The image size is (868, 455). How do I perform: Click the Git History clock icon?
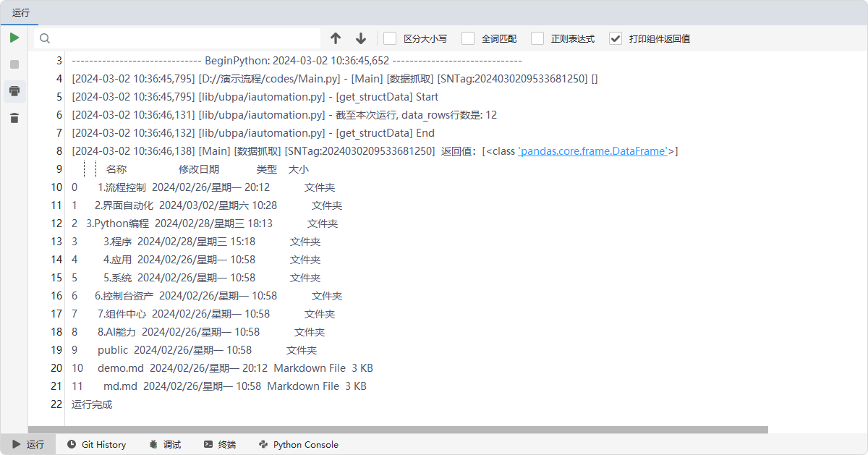tap(72, 444)
